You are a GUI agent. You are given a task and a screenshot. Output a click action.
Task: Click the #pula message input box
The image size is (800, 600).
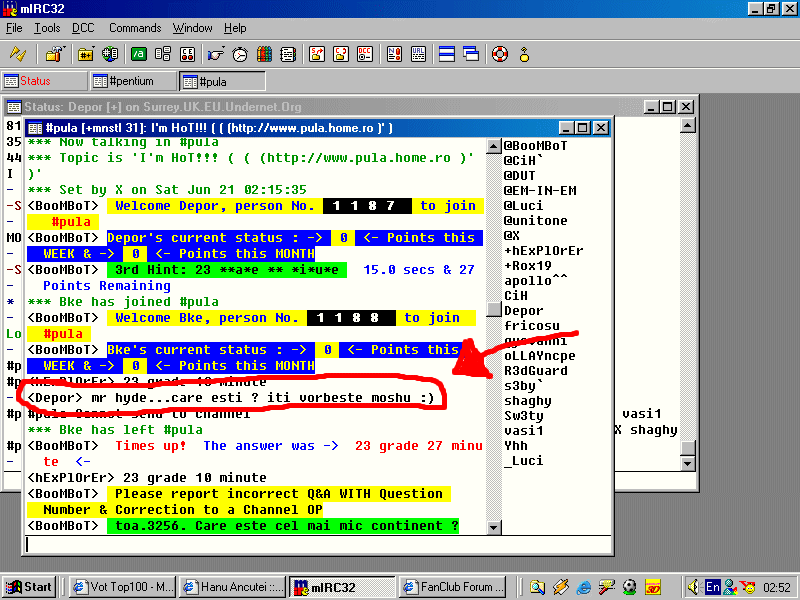[318, 544]
